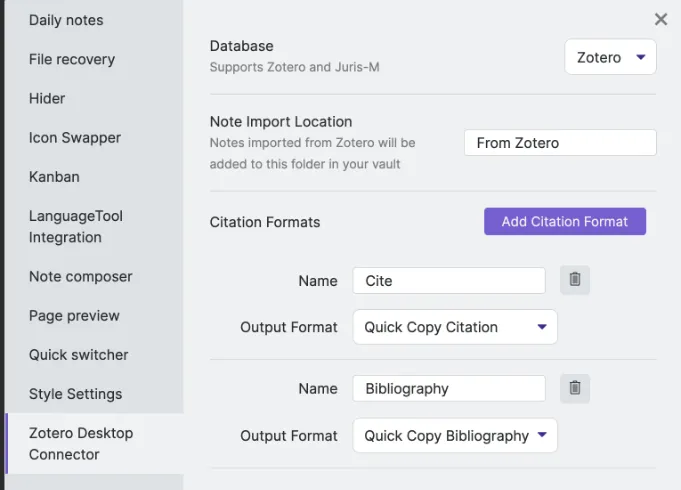The height and width of the screenshot is (490, 681).
Task: Open the Daily notes settings tab
Action: click(x=66, y=20)
